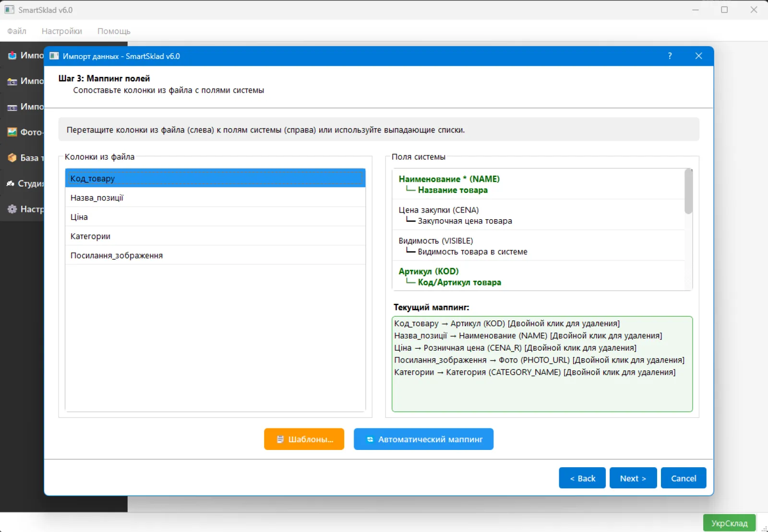Click the Автоматический маппинг button
The width and height of the screenshot is (768, 532).
pyautogui.click(x=423, y=439)
